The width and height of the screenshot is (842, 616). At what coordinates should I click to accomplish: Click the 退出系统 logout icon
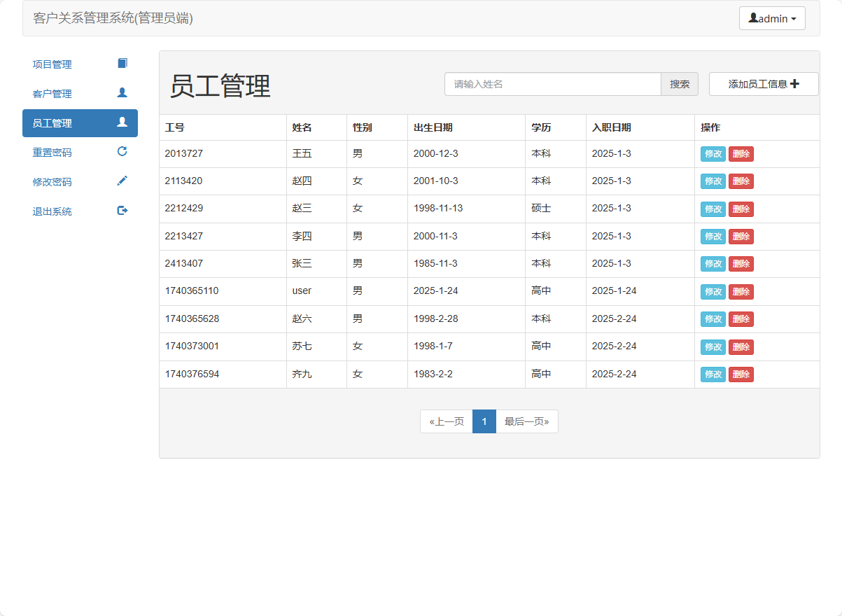(122, 210)
